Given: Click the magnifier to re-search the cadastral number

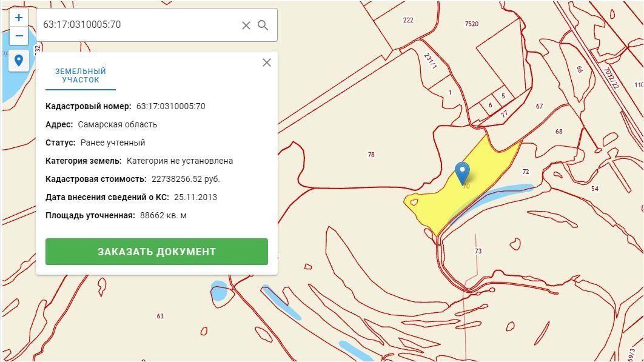Looking at the screenshot, I should [x=263, y=25].
